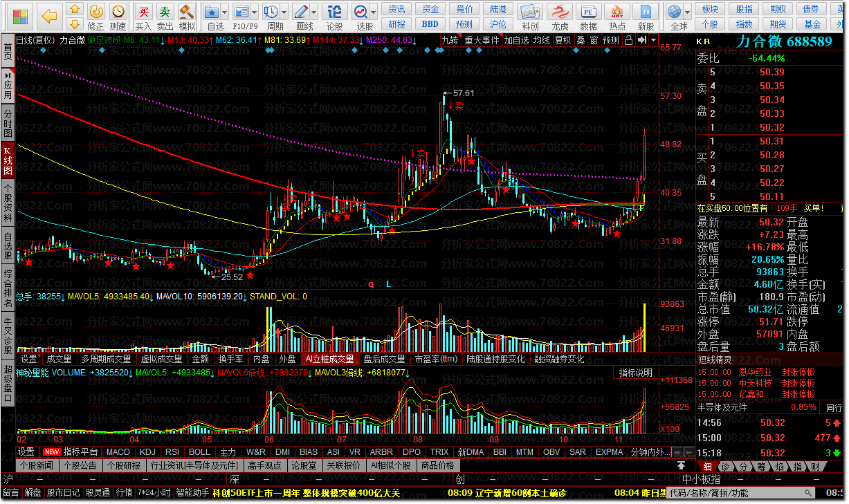Click the 修正 refresh icon

pyautogui.click(x=96, y=11)
